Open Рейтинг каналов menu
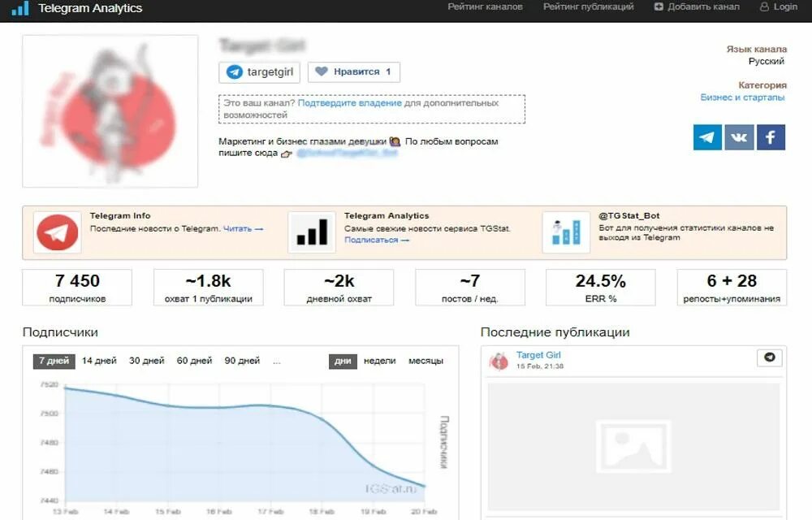This screenshot has width=812, height=520. coord(486,6)
